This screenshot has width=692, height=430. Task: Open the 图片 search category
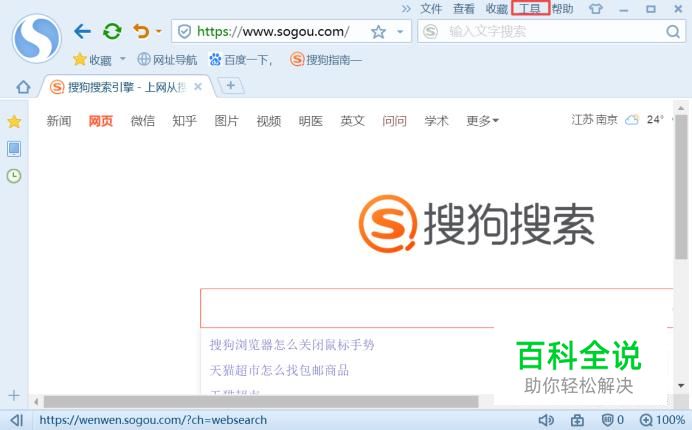[x=227, y=121]
